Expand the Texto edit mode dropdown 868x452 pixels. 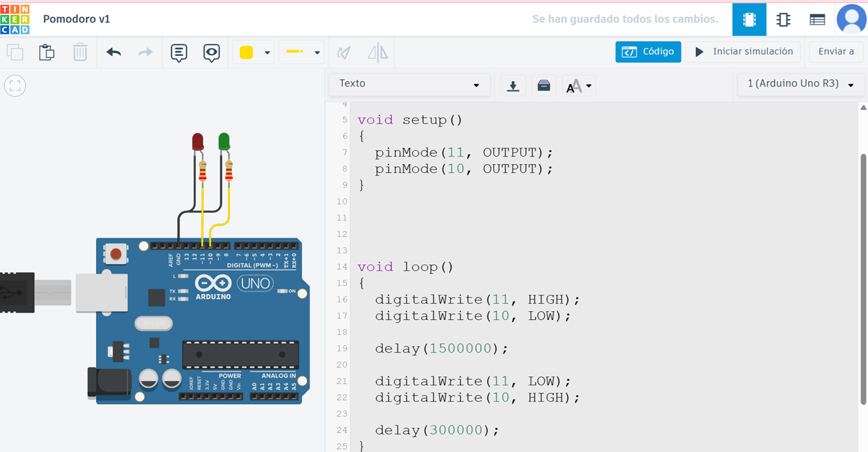(409, 84)
